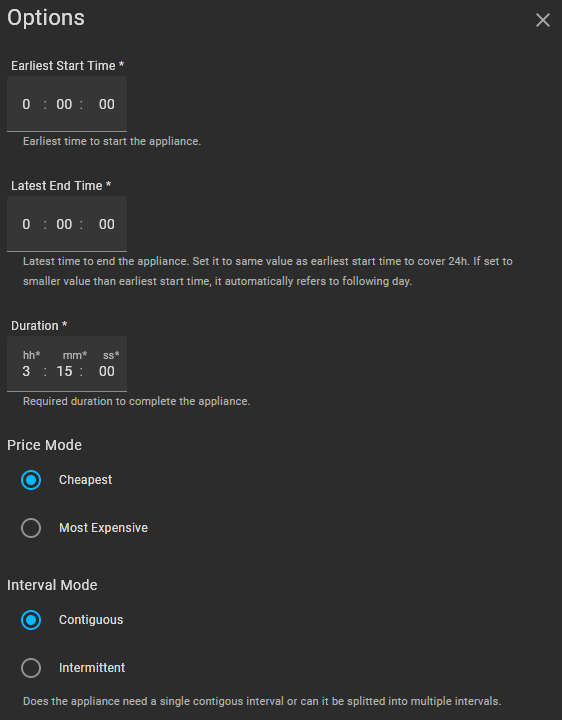
Task: Click the Intermittent label text
Action: click(92, 668)
